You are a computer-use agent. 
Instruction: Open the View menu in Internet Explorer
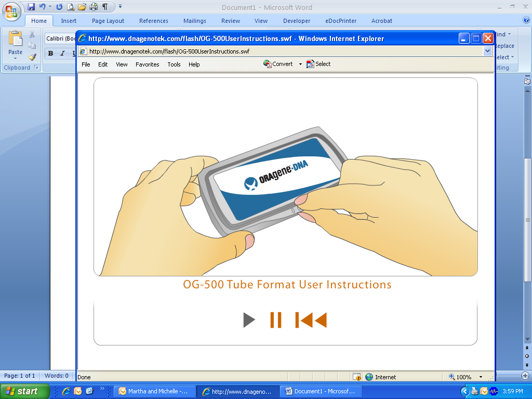point(122,64)
